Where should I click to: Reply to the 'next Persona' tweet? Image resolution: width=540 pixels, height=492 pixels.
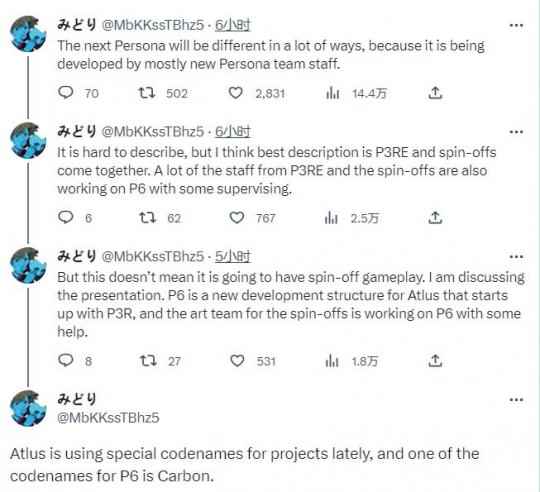click(x=65, y=93)
